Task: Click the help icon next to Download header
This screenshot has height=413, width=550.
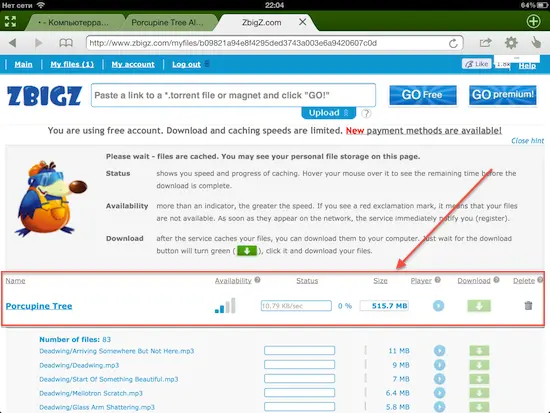Action: [x=496, y=280]
